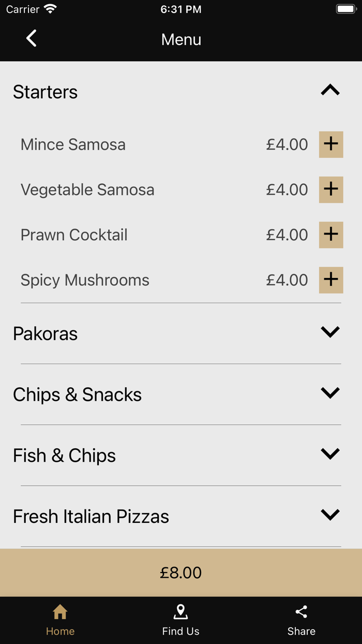Screen dimensions: 362x644
Task: Expand the Fish & Chips category
Action: click(x=330, y=453)
